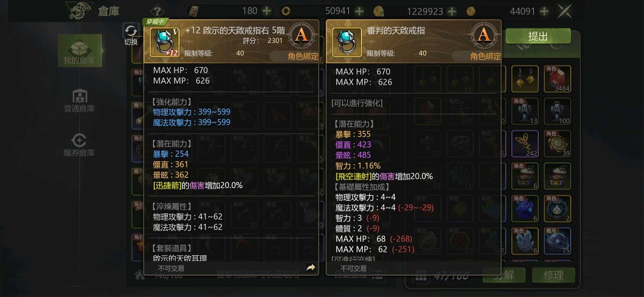Add currency via plus next to 180

(x=267, y=11)
